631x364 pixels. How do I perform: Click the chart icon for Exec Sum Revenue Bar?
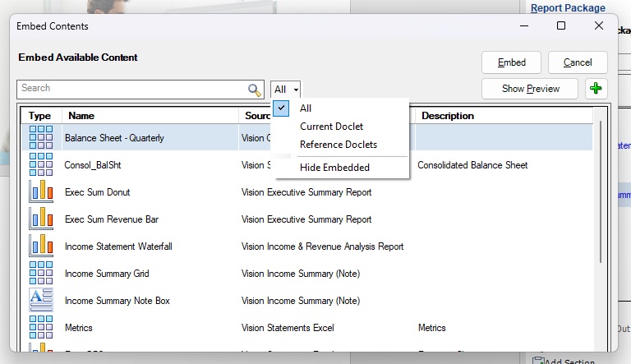(40, 219)
